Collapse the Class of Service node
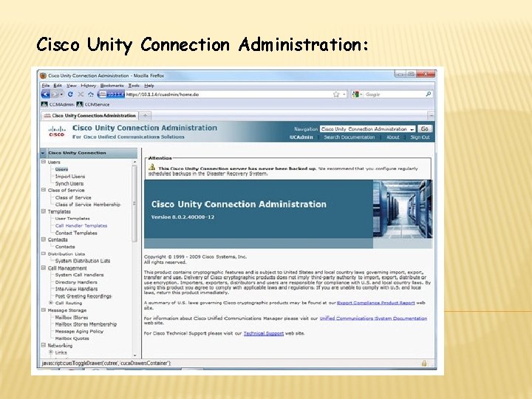This screenshot has height=399, width=532. click(x=44, y=190)
